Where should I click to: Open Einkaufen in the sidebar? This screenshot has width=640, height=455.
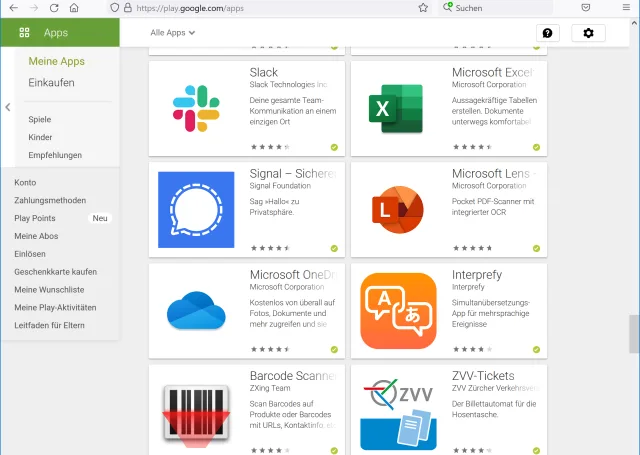click(51, 83)
